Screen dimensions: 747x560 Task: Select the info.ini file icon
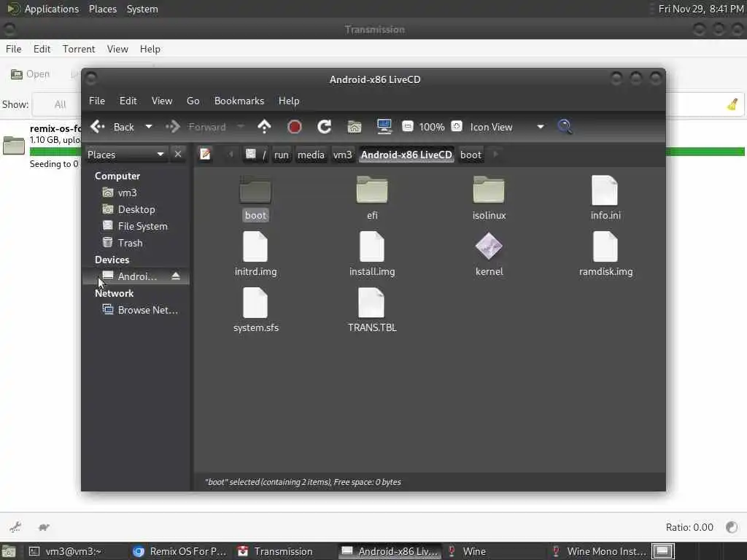[605, 190]
